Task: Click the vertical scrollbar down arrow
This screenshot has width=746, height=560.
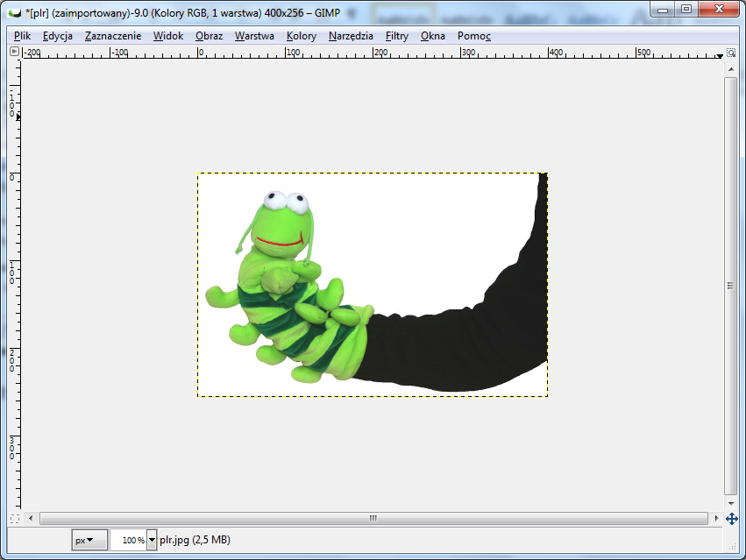Action: coord(731,503)
